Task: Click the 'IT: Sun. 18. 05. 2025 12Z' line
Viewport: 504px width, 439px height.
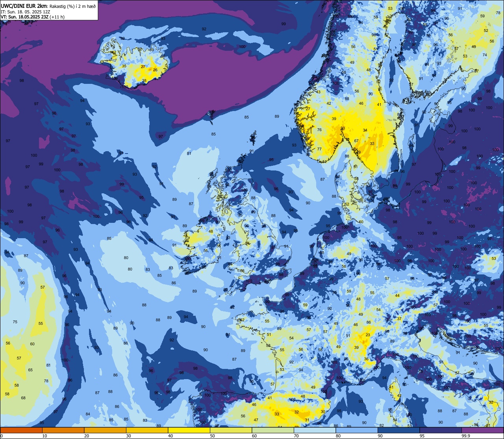Action: pyautogui.click(x=25, y=12)
